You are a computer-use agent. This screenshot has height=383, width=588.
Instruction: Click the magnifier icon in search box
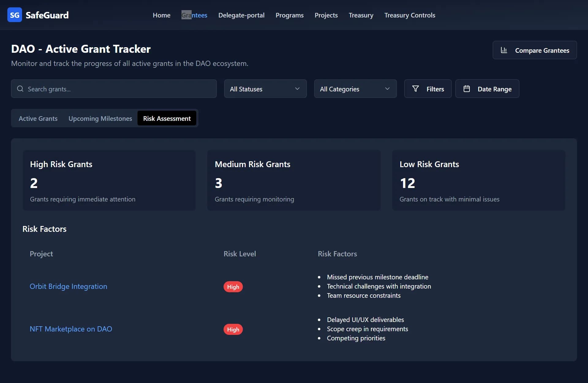(x=20, y=89)
